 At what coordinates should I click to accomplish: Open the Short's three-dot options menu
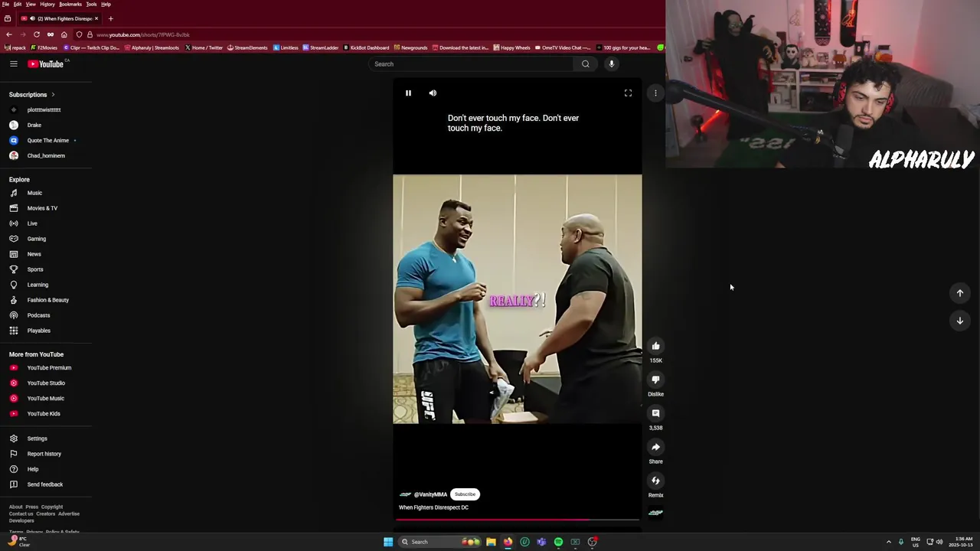[x=655, y=93]
